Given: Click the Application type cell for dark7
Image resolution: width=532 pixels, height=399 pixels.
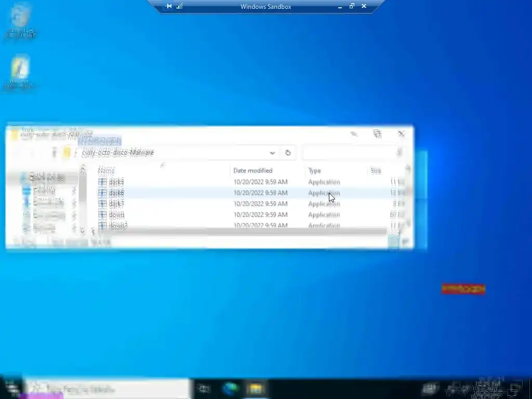Looking at the screenshot, I should point(324,204).
